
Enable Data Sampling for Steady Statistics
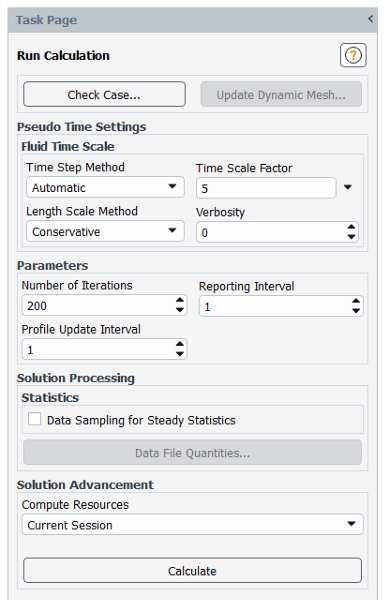(35, 419)
